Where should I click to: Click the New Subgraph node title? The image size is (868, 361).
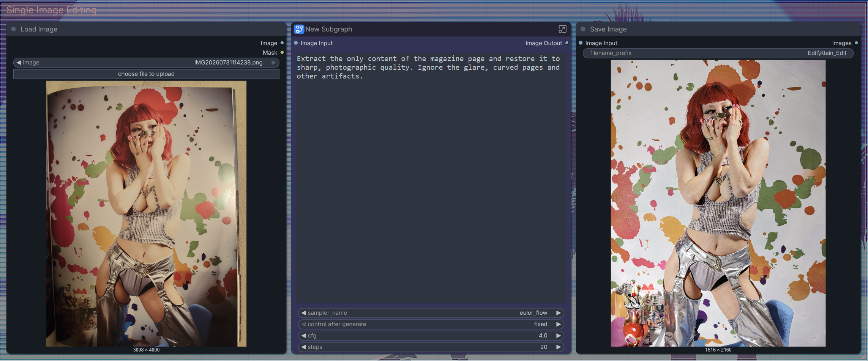[329, 29]
